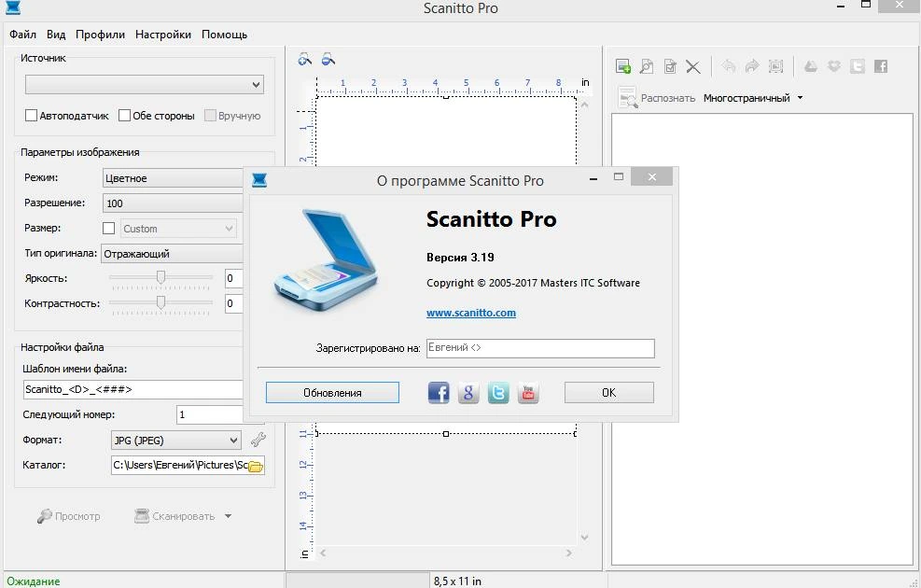Click the Сканировать button
The width and height of the screenshot is (921, 588).
174,516
